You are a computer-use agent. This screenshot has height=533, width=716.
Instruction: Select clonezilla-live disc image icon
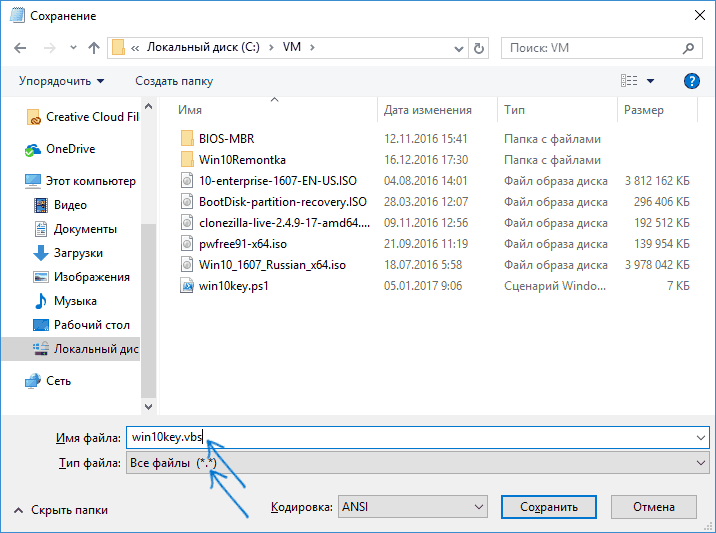pyautogui.click(x=187, y=223)
